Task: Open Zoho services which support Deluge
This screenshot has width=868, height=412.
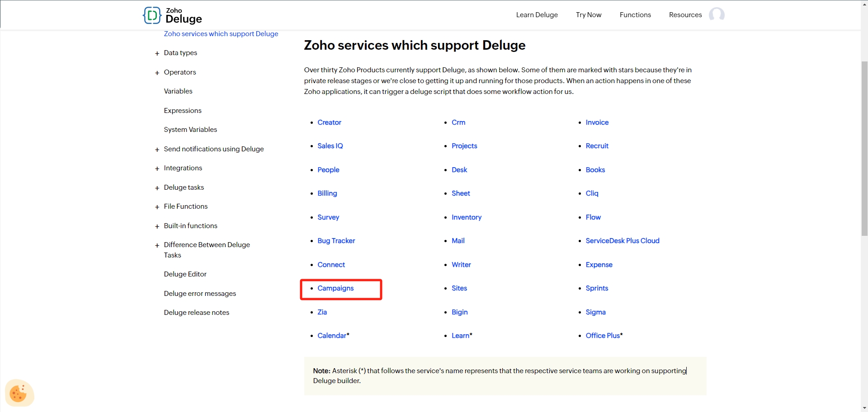Action: tap(221, 34)
